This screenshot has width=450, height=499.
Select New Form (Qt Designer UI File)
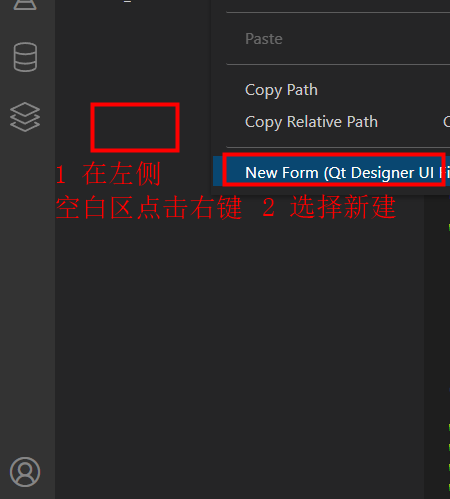331,173
